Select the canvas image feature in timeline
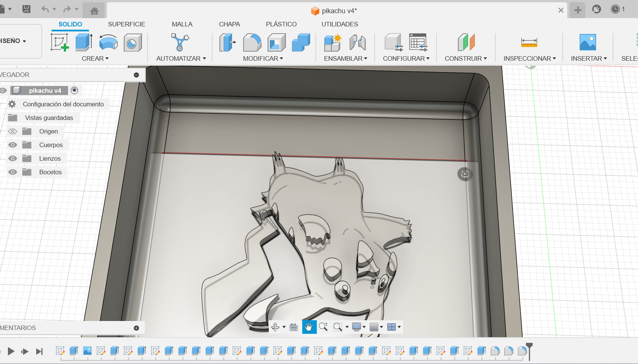The image size is (638, 364). coord(87,351)
